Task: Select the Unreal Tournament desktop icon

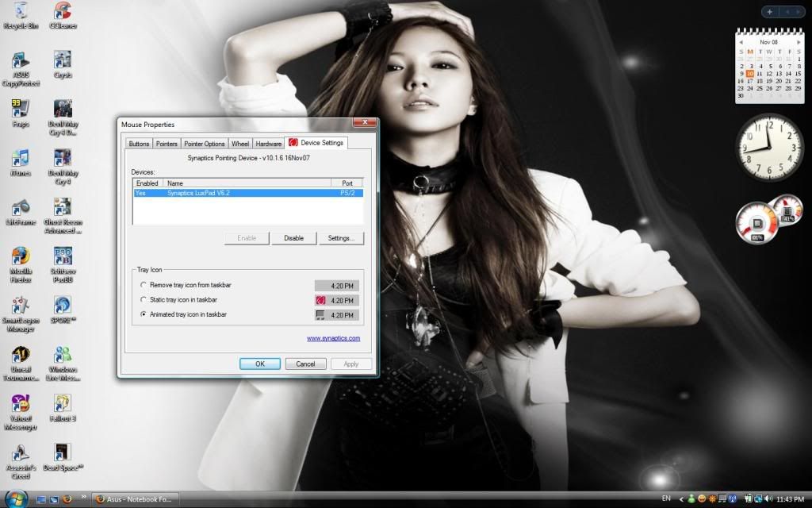Action: [x=21, y=363]
